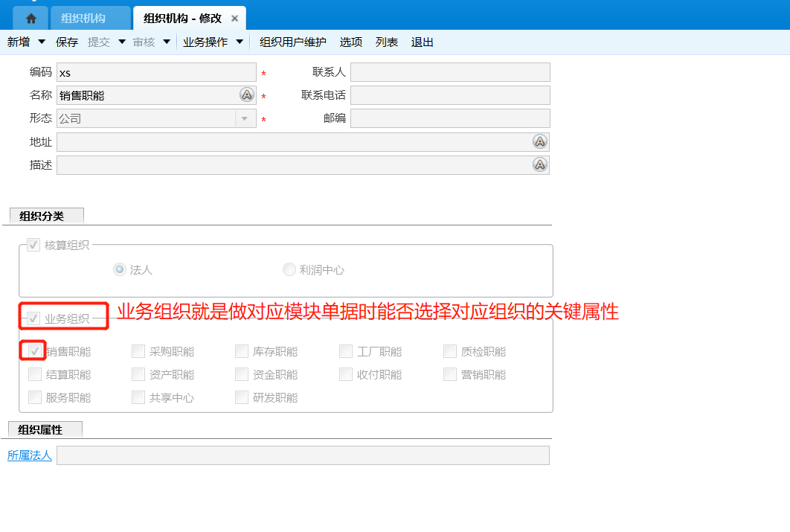Expand the 业务操作 dropdown arrow

(240, 42)
